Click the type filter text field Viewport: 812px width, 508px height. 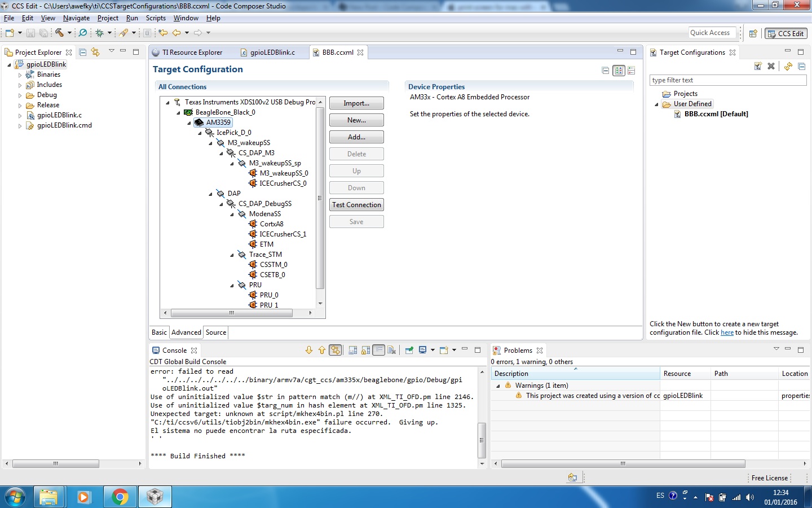pyautogui.click(x=728, y=80)
